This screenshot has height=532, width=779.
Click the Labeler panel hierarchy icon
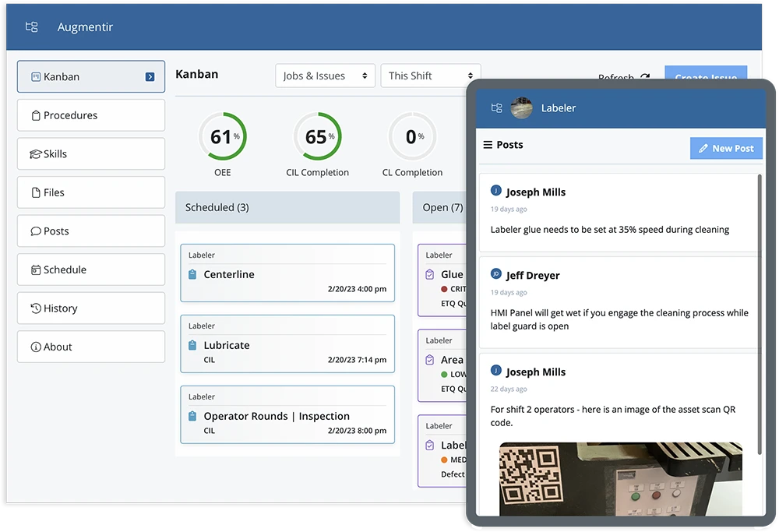point(496,108)
